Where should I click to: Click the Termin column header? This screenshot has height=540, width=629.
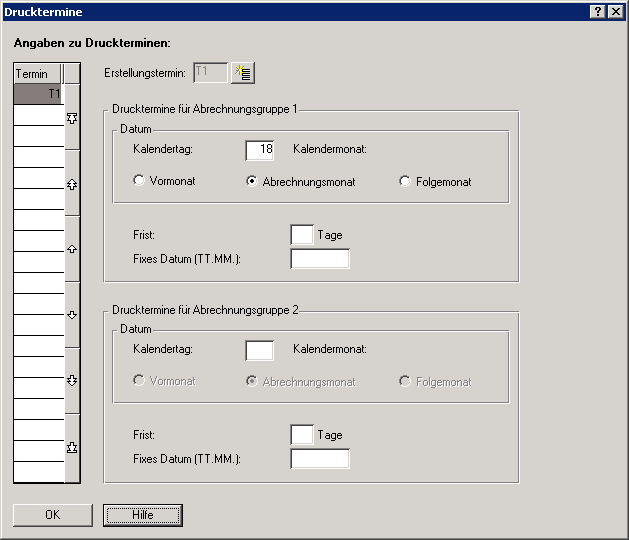38,74
